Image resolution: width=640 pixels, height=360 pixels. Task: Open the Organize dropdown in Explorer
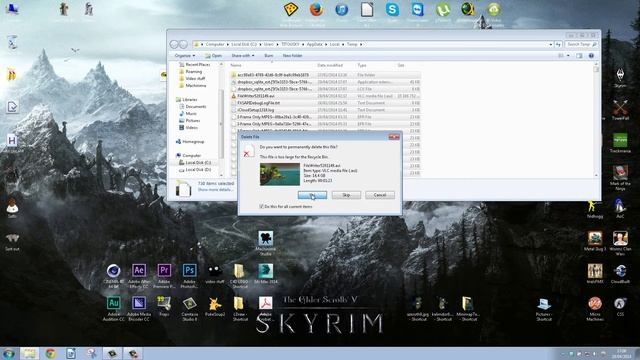(184, 56)
